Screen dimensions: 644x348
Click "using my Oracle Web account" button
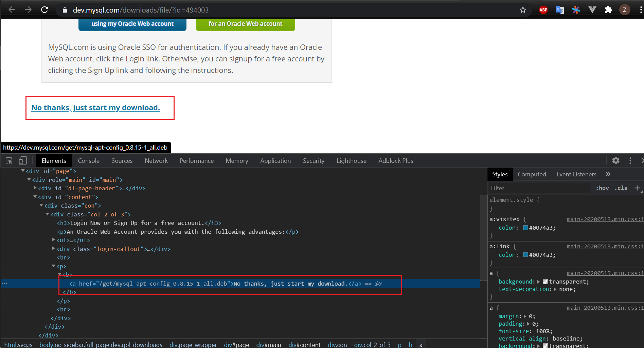132,24
